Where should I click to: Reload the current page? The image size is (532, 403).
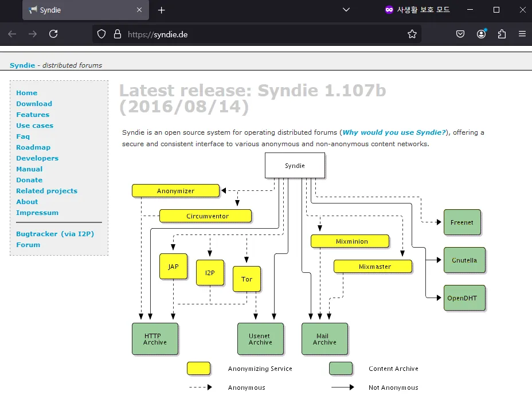53,34
